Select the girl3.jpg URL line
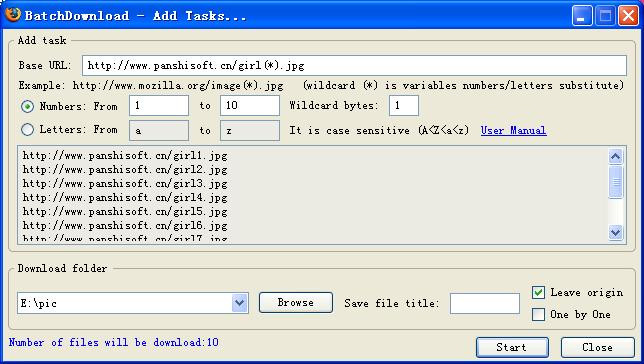The width and height of the screenshot is (644, 364). 125,184
